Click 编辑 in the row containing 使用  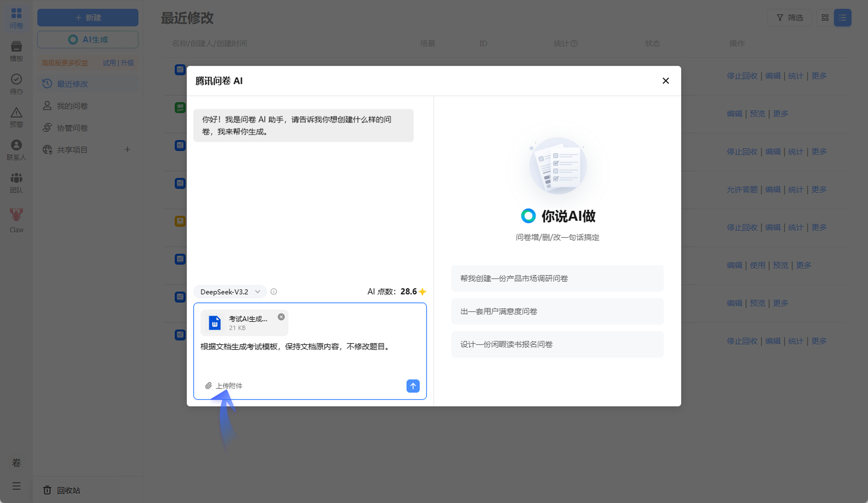pyautogui.click(x=734, y=265)
